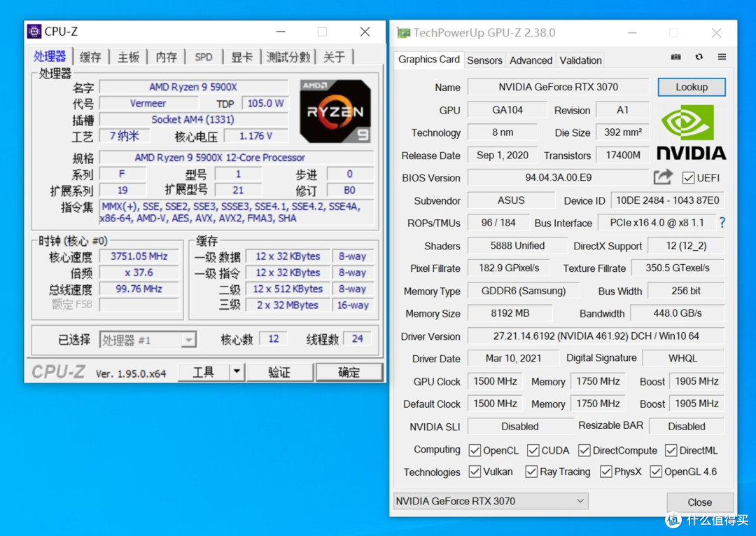This screenshot has width=756, height=536.
Task: Select the Graphics Card tab in GPU-Z
Action: tap(428, 60)
